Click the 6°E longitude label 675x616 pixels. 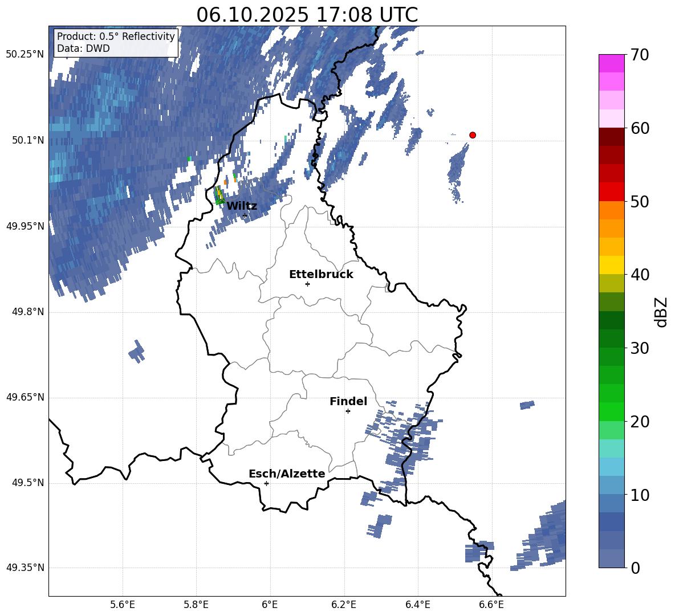[270, 605]
